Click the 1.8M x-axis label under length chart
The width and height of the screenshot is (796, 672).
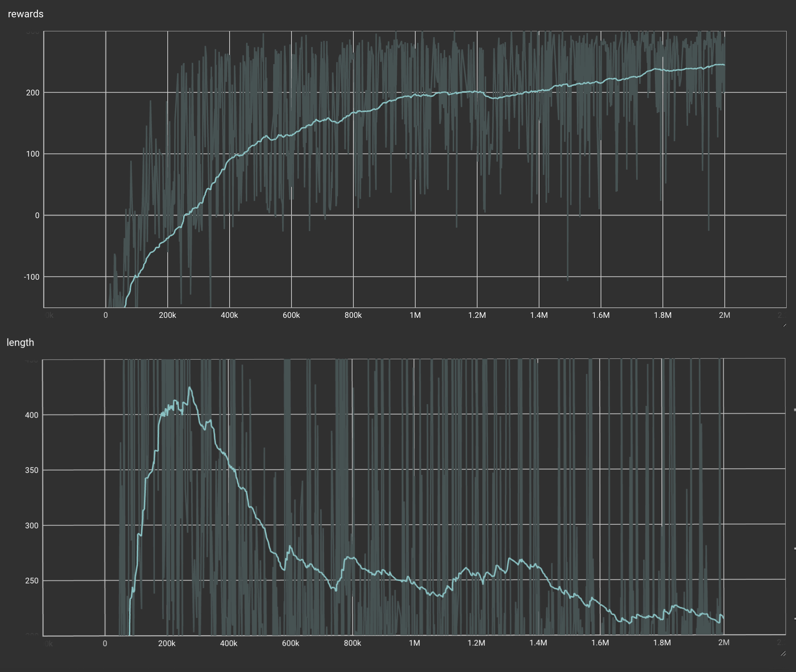(x=662, y=643)
